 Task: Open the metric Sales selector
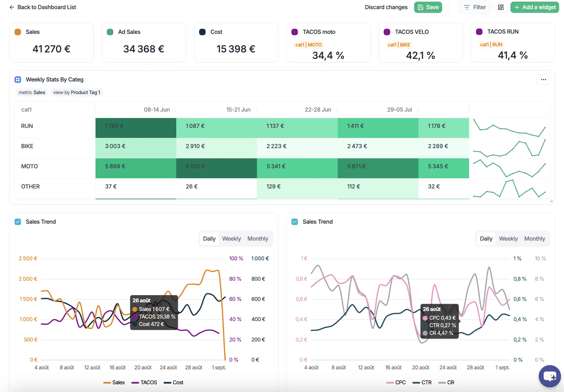coord(32,92)
